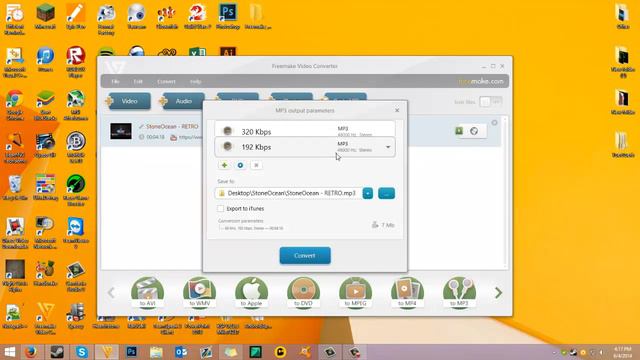This screenshot has width=640, height=360.
Task: Close the MP3 output parameters dialog
Action: 397,110
